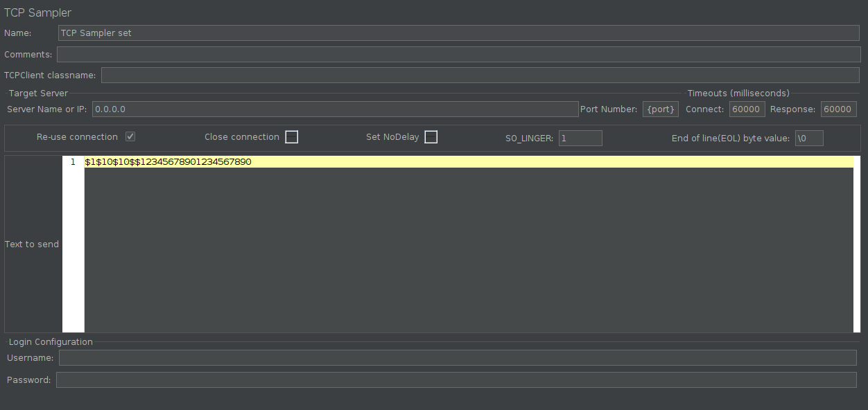868x410 pixels.
Task: Enable the Re-use connection checkbox
Action: [x=130, y=136]
